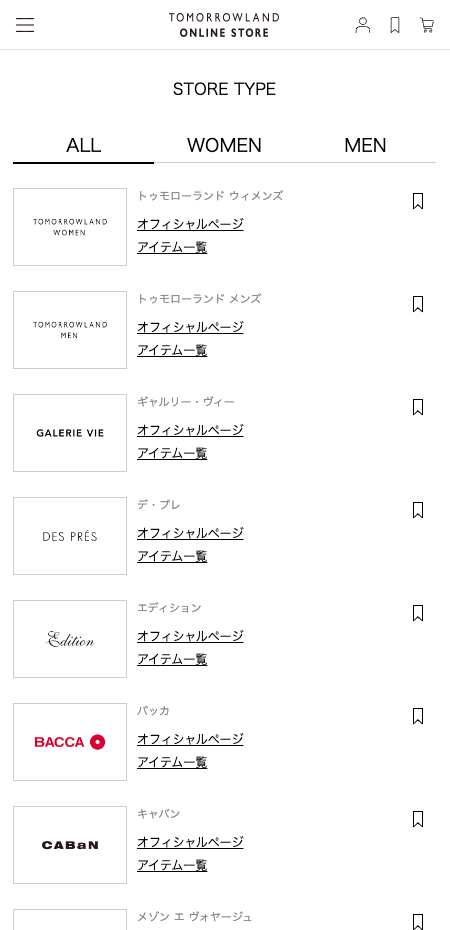This screenshot has width=450, height=930.
Task: Open saved bookmarks in header
Action: click(395, 25)
